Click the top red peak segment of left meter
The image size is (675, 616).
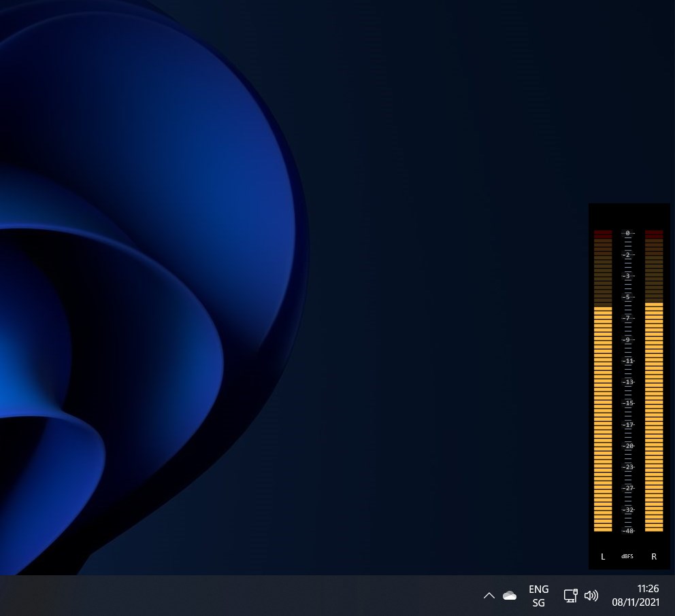pyautogui.click(x=603, y=235)
